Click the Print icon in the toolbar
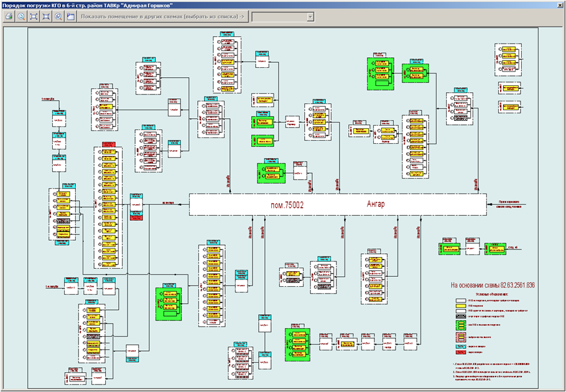 (x=9, y=16)
